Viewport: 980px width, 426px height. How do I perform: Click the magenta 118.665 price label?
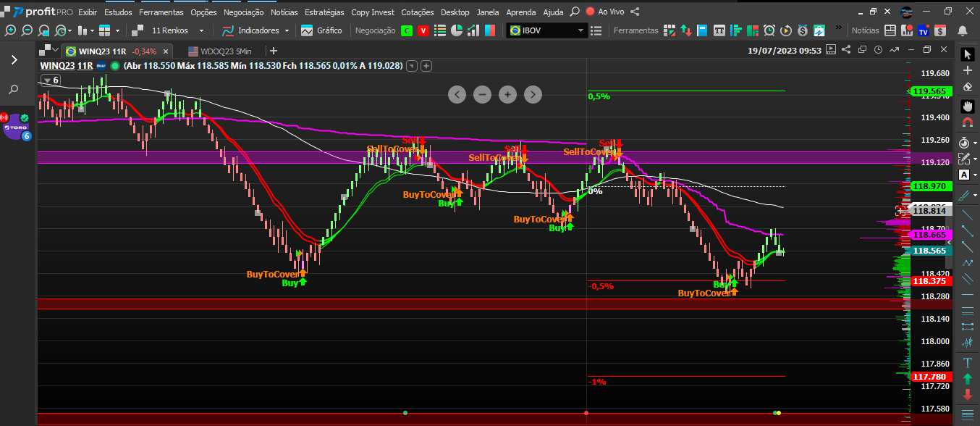929,235
